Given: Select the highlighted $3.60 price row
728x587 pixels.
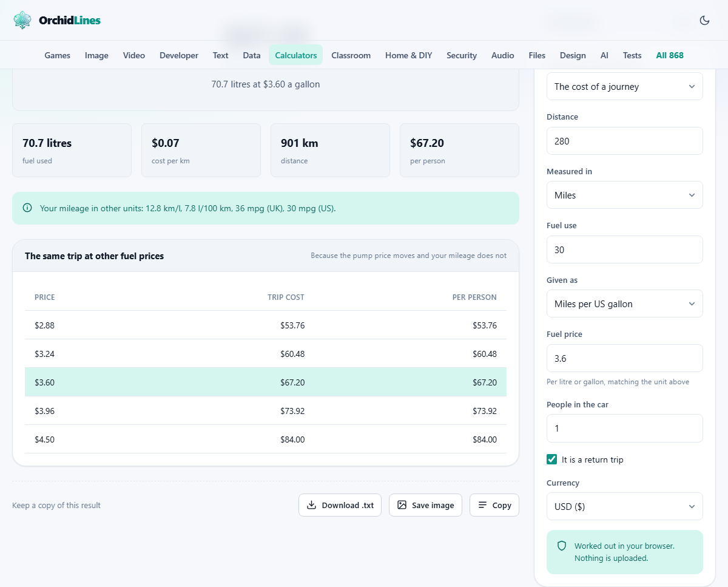Looking at the screenshot, I should tap(266, 382).
